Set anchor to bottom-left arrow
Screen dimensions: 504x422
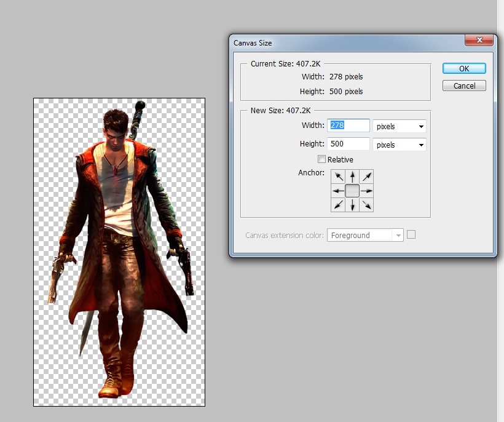[338, 205]
